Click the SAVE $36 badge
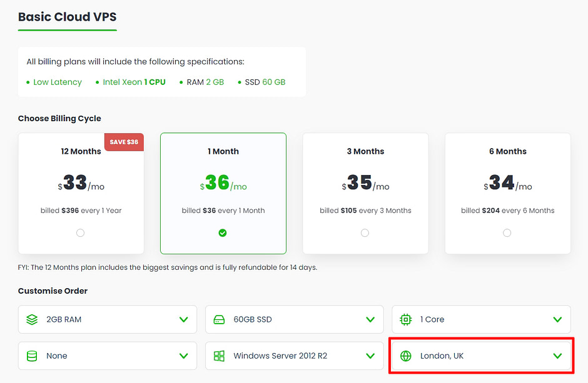The width and height of the screenshot is (588, 383). [124, 142]
